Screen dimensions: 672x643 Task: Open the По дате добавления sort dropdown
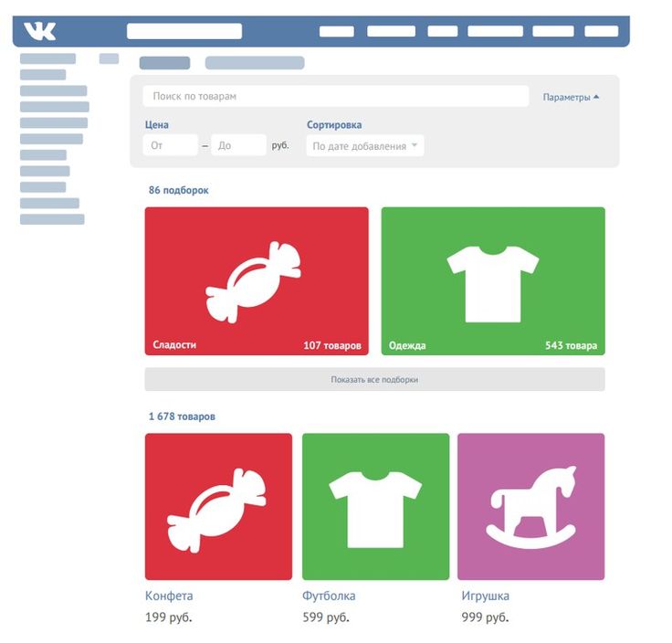tap(365, 146)
